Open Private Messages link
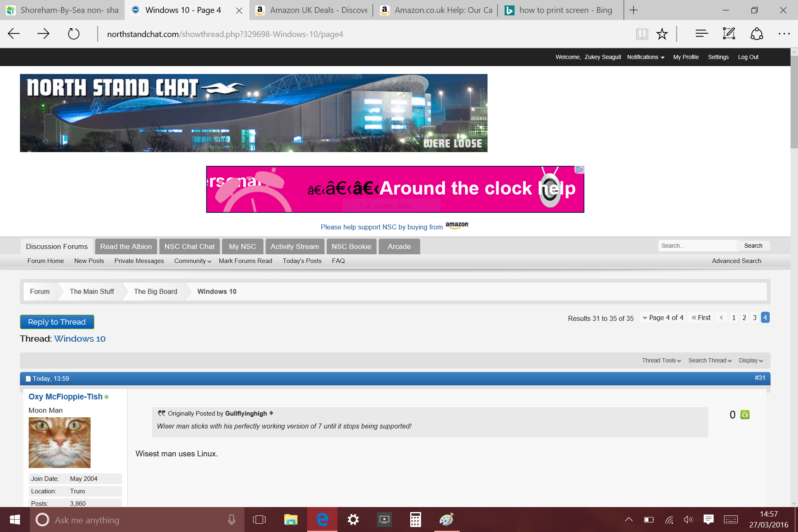Screen dimensions: 798x532 coord(139,261)
